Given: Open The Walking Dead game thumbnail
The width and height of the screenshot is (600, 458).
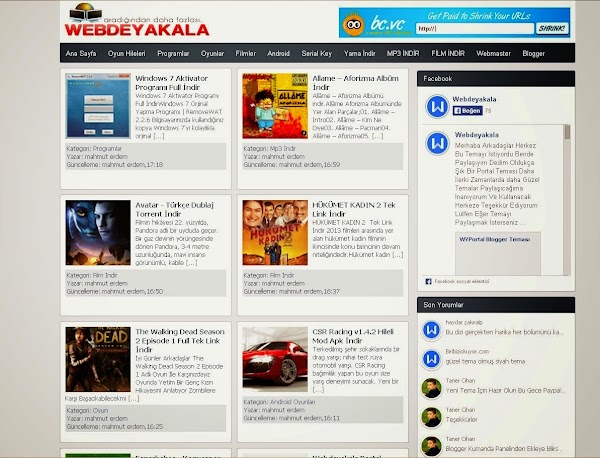Looking at the screenshot, I should click(98, 359).
